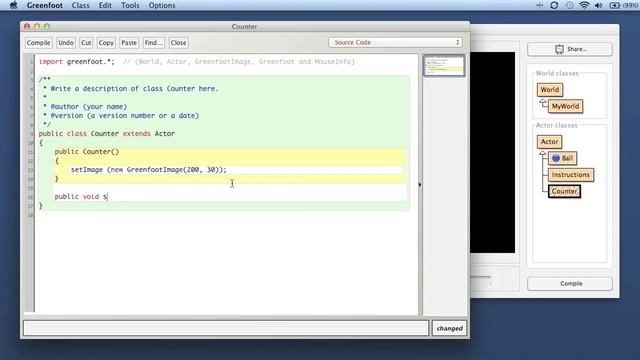Open the Source Code view dropdown
The image size is (640, 360).
[395, 42]
